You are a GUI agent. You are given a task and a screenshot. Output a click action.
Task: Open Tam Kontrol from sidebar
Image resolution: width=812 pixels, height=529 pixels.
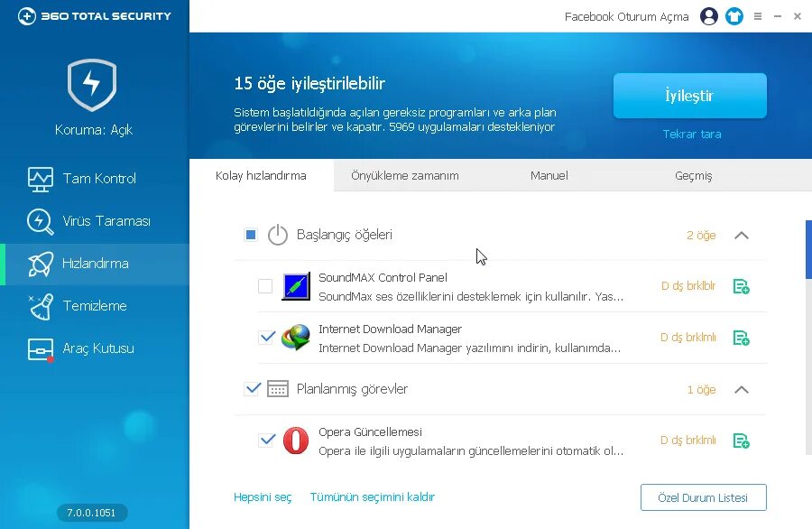95,178
